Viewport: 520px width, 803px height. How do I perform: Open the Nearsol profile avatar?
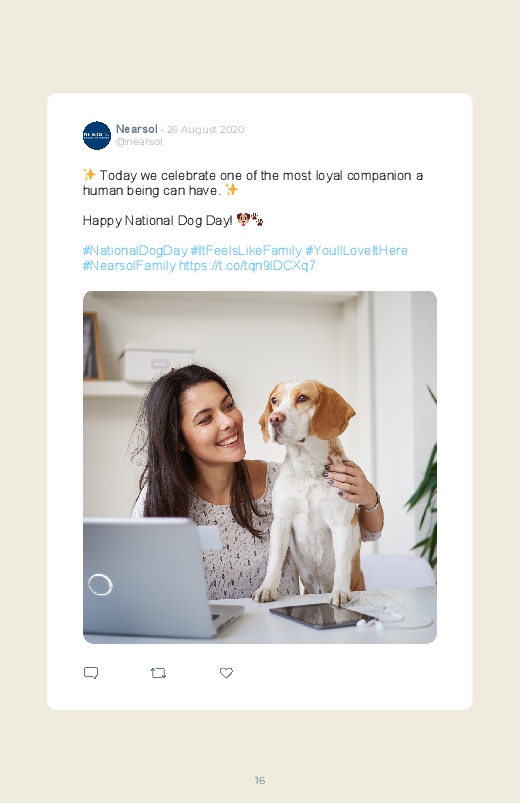(97, 135)
